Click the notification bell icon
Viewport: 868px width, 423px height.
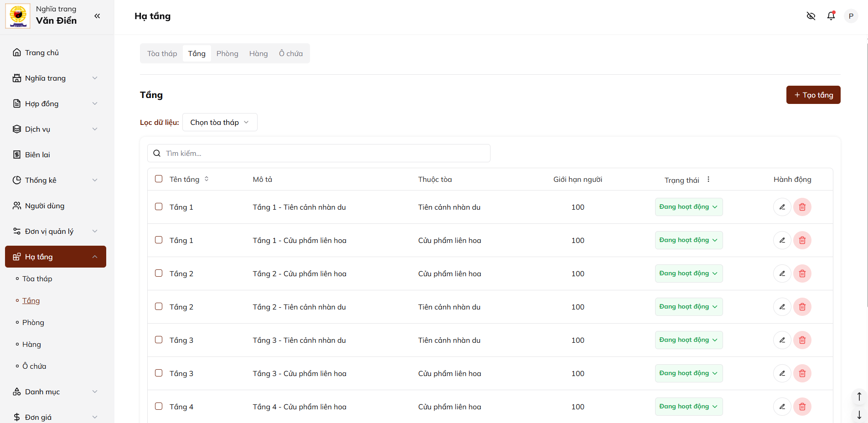[x=831, y=16]
